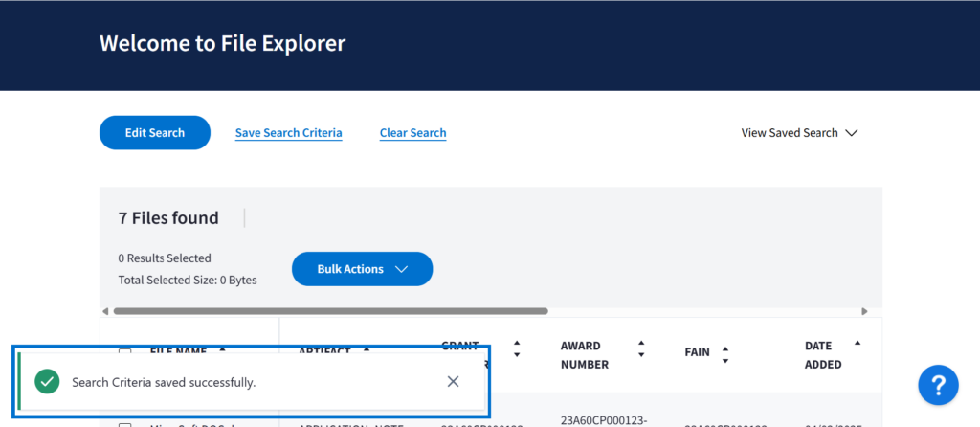Click the Award Number column header
980x427 pixels.
tap(586, 354)
